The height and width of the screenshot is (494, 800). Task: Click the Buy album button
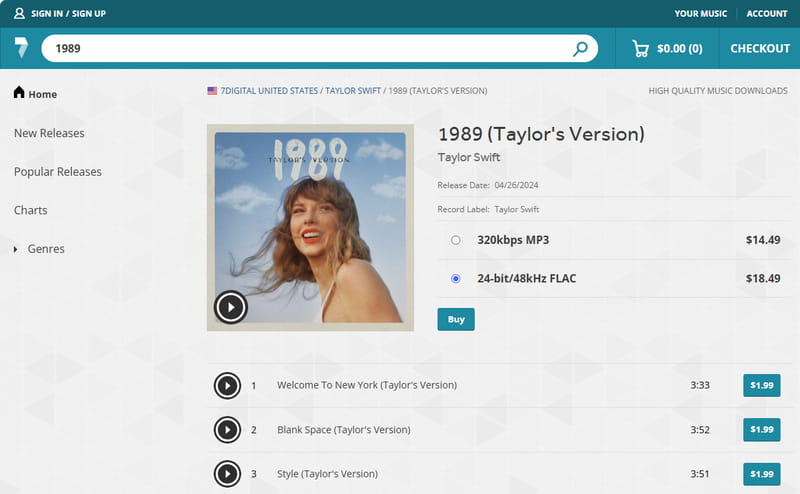click(456, 319)
